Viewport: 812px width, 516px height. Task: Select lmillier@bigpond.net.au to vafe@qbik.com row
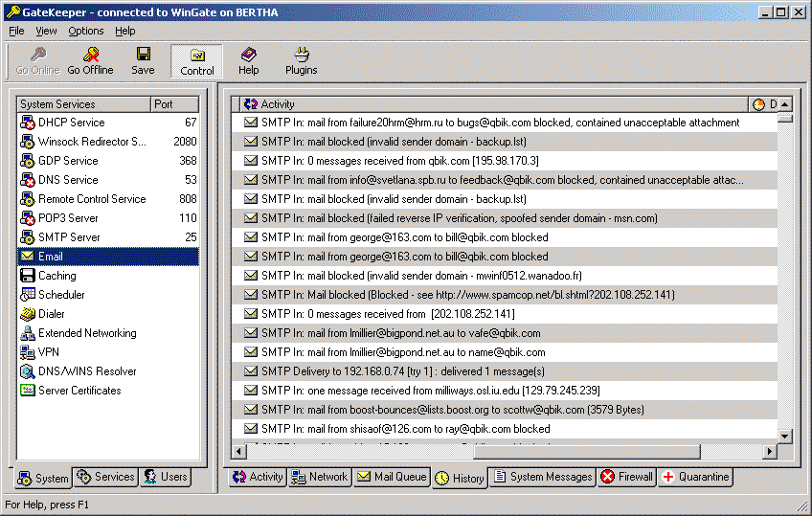click(505, 333)
